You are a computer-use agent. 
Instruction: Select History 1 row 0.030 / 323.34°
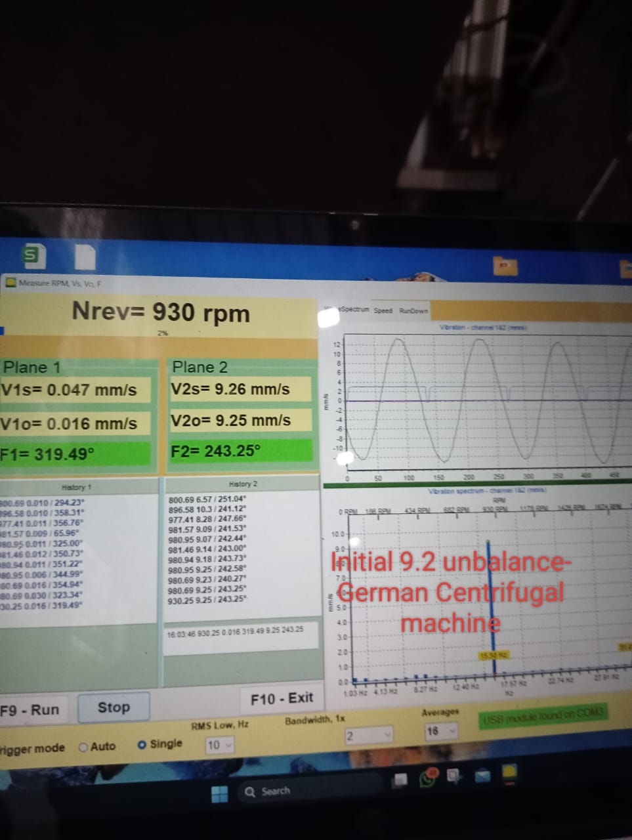coord(41,595)
